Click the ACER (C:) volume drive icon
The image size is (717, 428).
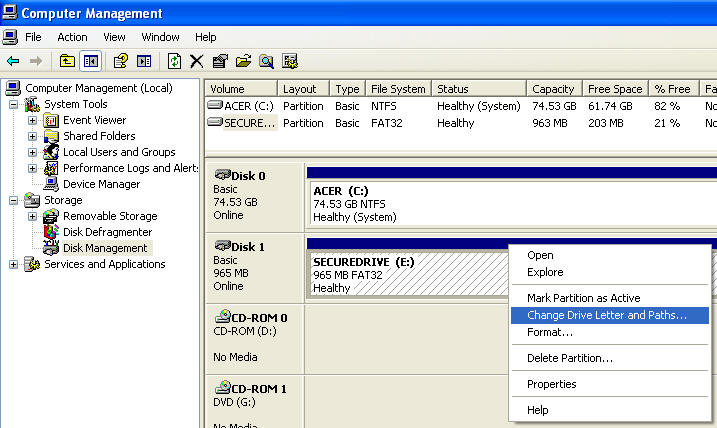click(215, 105)
